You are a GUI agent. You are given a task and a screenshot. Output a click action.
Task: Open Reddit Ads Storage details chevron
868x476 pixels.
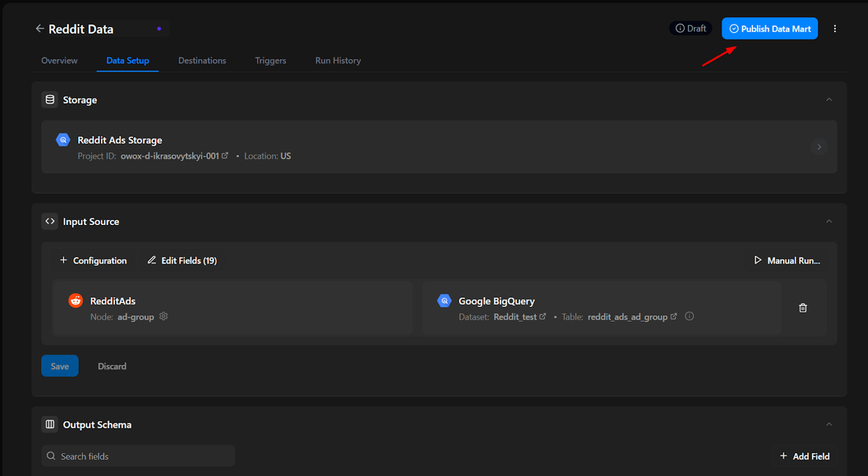[x=819, y=147]
